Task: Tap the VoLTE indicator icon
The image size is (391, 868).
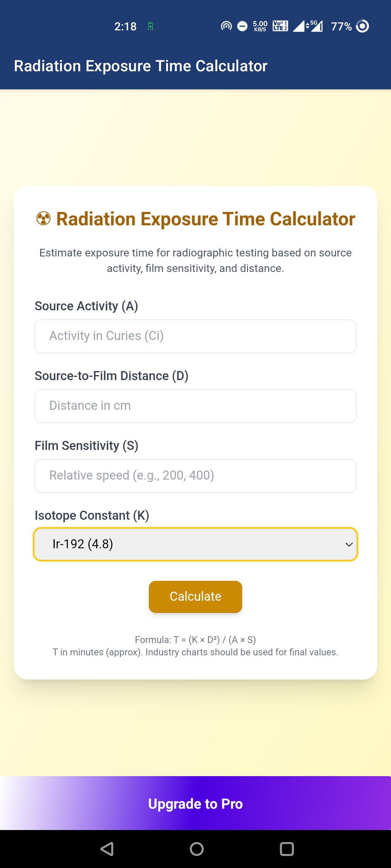Action: click(280, 26)
